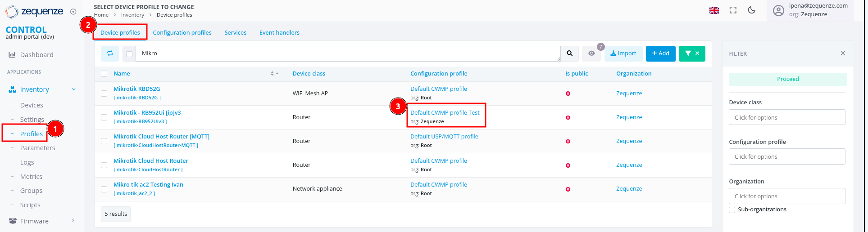868x232 pixels.
Task: Tick the select-all checkbox in table header
Action: 104,74
